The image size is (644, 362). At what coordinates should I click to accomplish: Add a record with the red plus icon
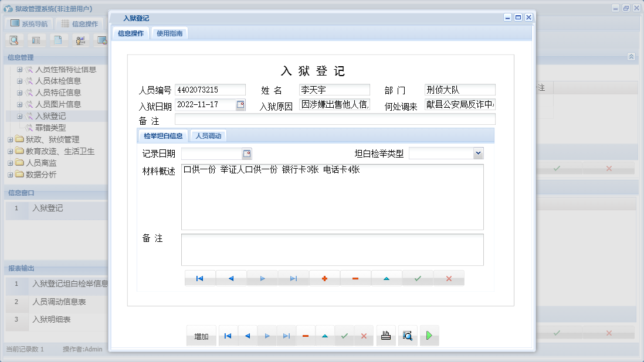pyautogui.click(x=325, y=278)
